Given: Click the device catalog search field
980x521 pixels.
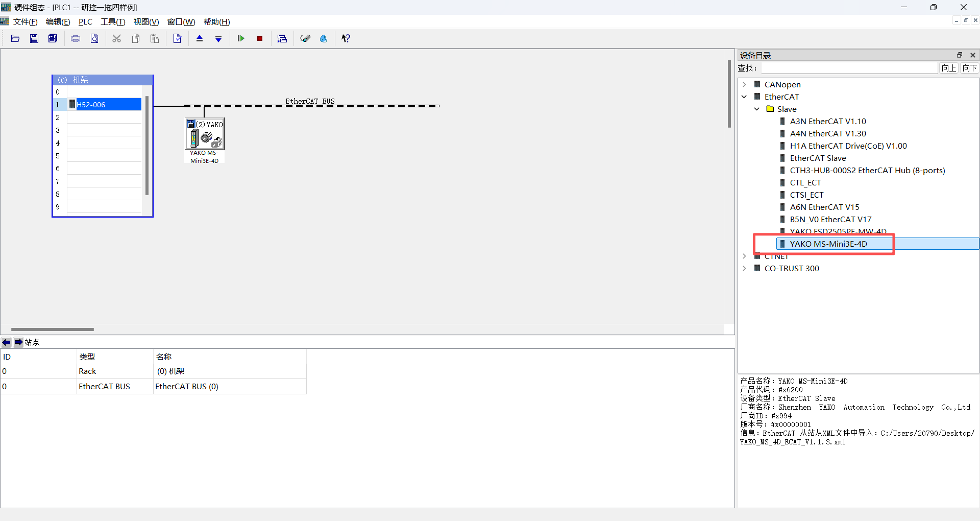Looking at the screenshot, I should (849, 68).
